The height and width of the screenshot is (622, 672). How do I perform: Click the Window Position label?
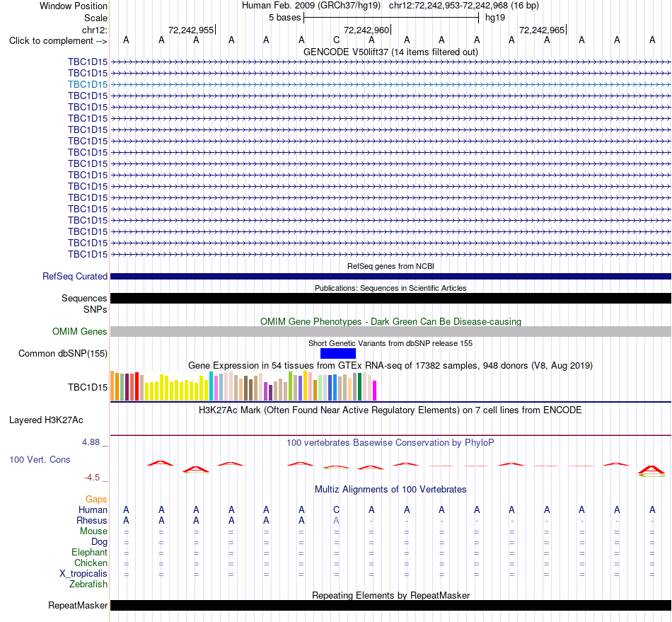[x=74, y=6]
